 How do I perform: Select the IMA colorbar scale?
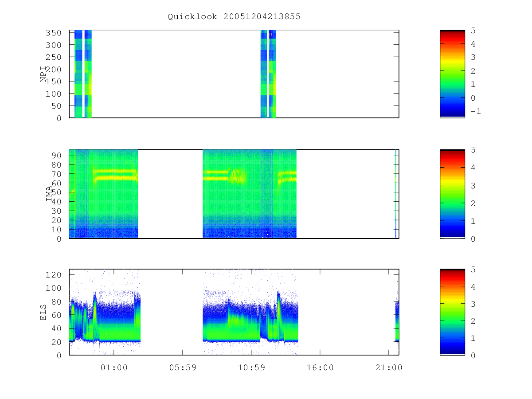pyautogui.click(x=452, y=194)
